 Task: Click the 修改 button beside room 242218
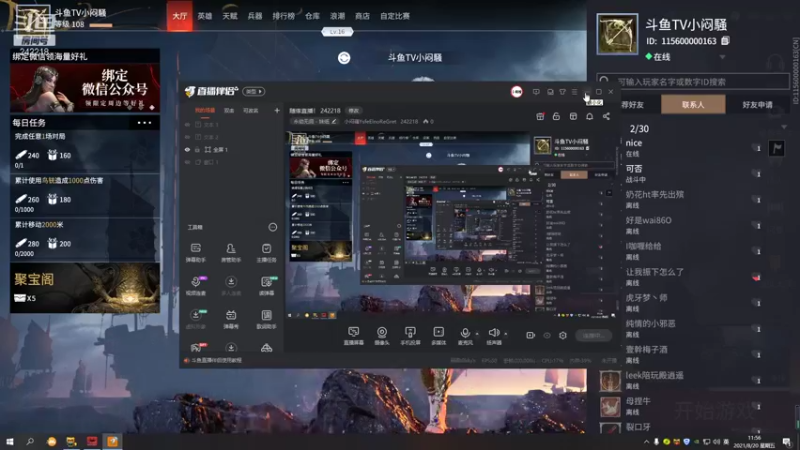(354, 111)
